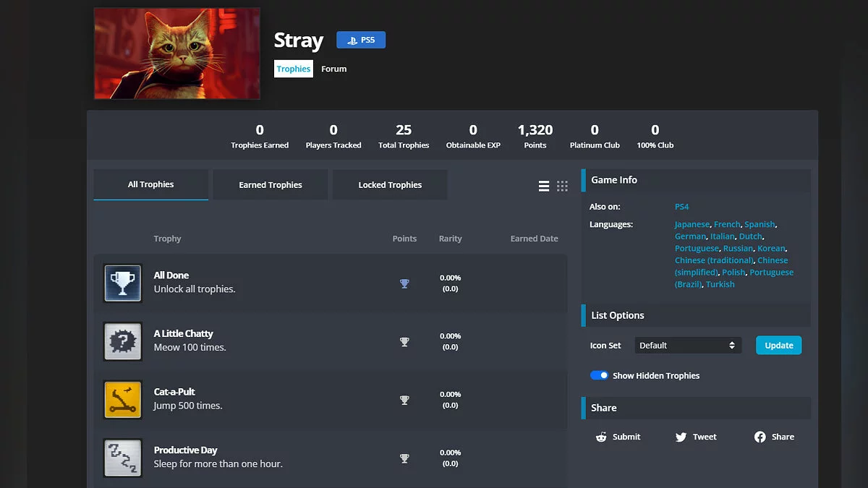Click the Productive Day trophy icon
Viewport: 868px width, 488px height.
[x=122, y=458]
